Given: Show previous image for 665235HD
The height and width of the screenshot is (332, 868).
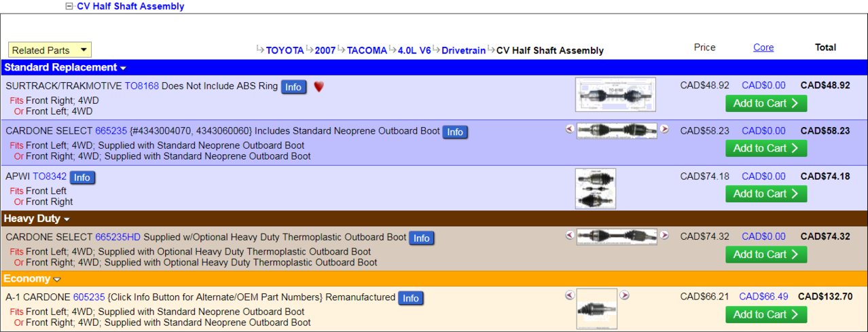Looking at the screenshot, I should point(570,235).
